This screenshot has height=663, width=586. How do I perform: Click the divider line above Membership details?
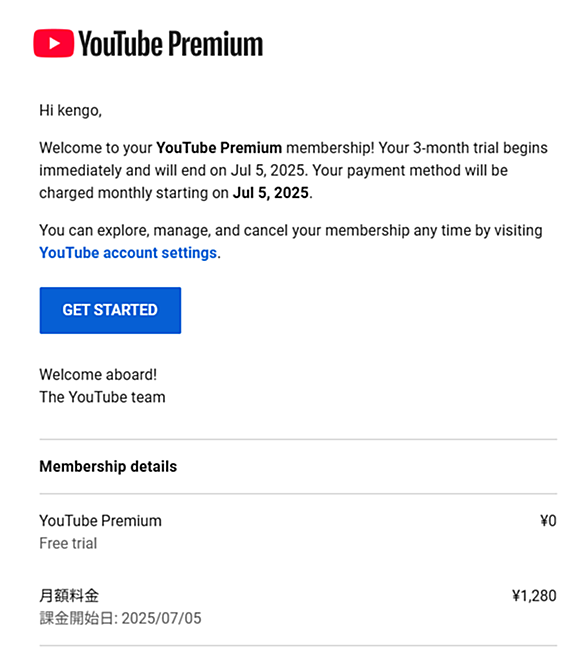298,439
